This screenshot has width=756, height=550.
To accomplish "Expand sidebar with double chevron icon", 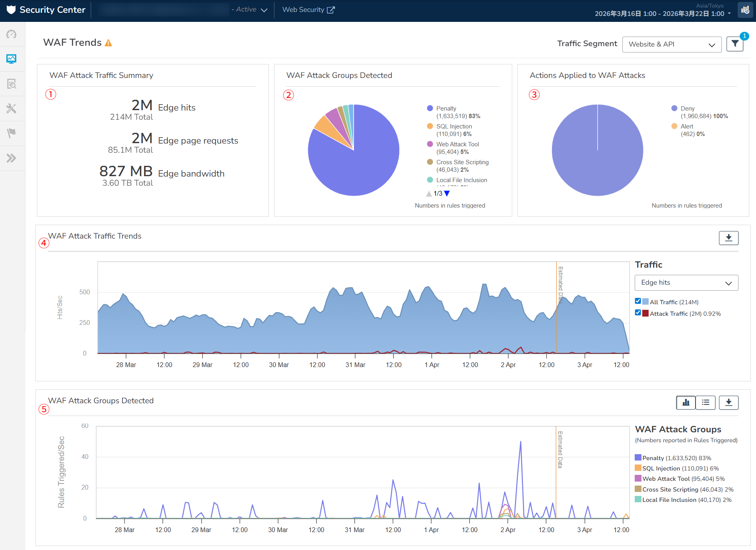I will 12,158.
